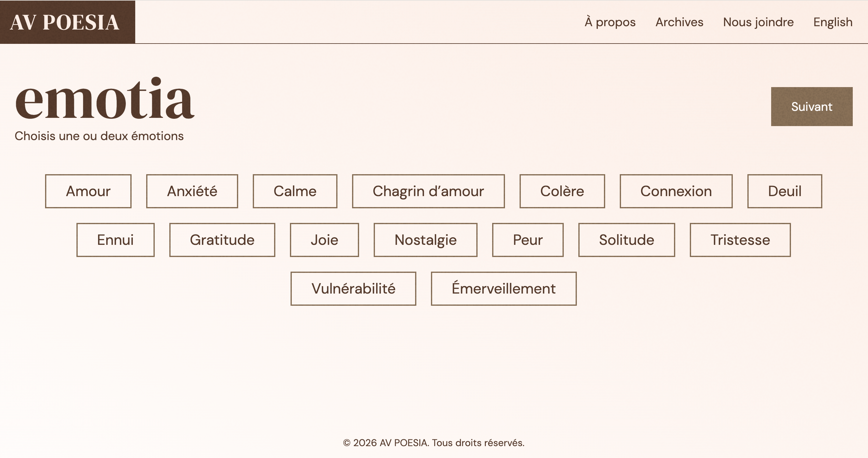This screenshot has height=458, width=868.
Task: Pick the Solitude emotion
Action: click(x=626, y=240)
